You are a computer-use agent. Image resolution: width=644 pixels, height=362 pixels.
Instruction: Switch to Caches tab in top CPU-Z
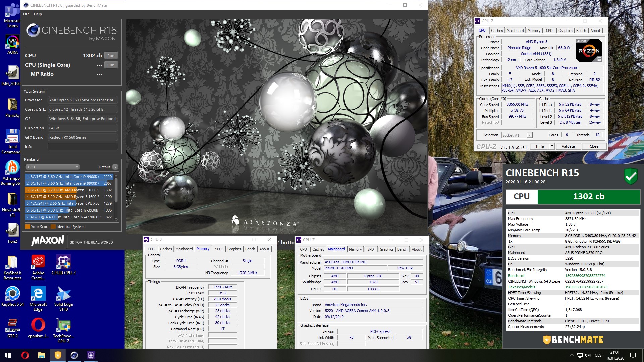click(x=497, y=31)
